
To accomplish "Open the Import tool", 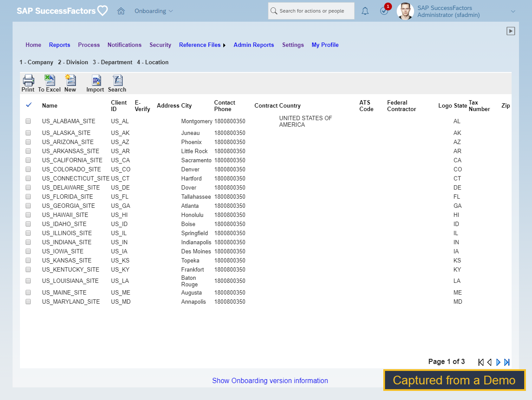I will point(95,83).
